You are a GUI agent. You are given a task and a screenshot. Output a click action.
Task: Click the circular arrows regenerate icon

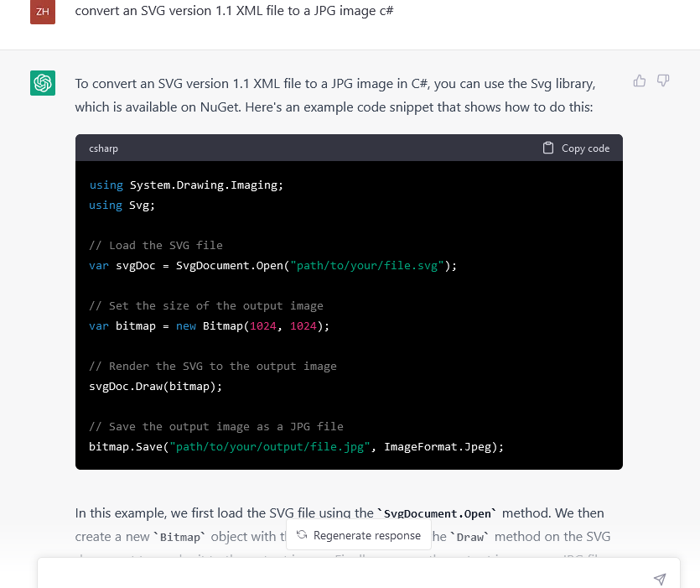(302, 535)
